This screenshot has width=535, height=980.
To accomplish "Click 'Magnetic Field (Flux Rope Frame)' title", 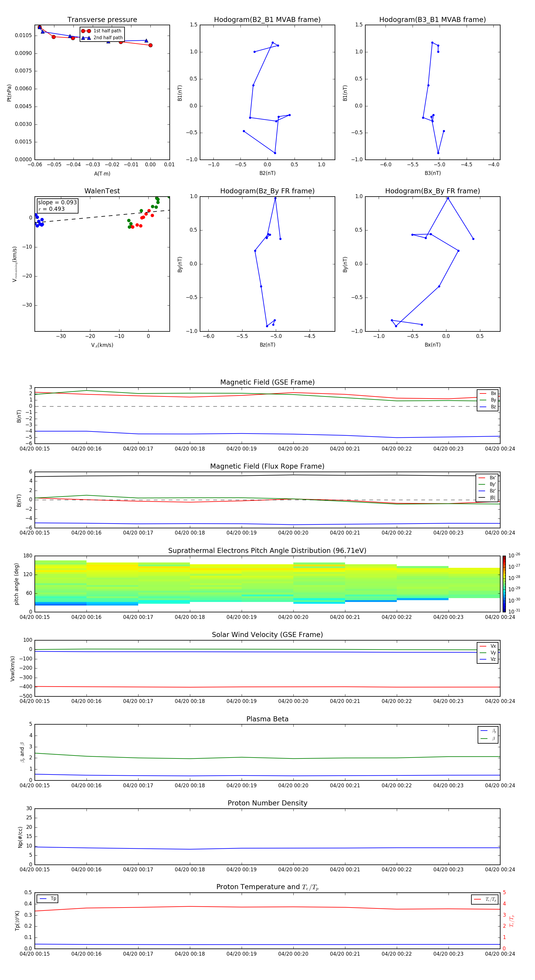I will pos(267,467).
